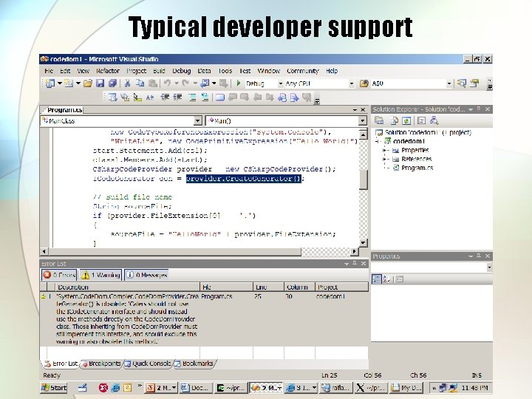Select Program.cs in Solution Explorer tree
This screenshot has height=399, width=532.
coord(417,168)
